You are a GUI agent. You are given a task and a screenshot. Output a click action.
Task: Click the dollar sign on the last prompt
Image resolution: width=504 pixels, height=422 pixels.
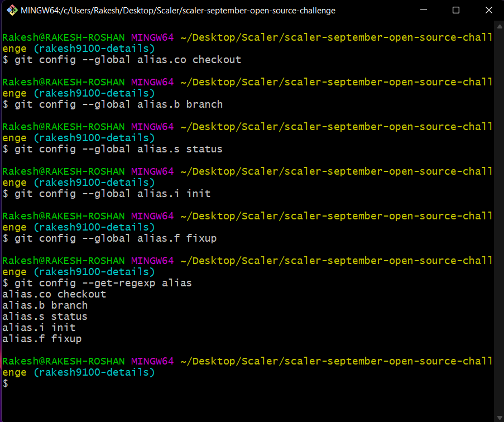(x=4, y=383)
